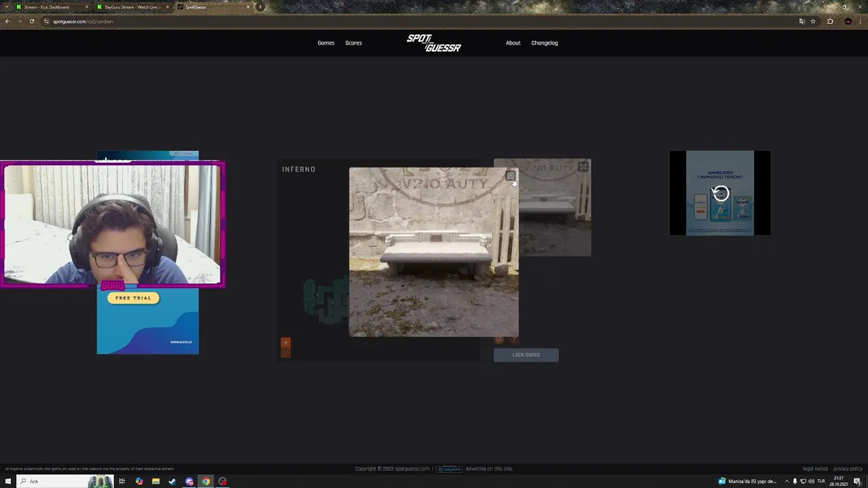Image resolution: width=868 pixels, height=488 pixels.
Task: Click the Lock Guess button
Action: click(x=526, y=355)
